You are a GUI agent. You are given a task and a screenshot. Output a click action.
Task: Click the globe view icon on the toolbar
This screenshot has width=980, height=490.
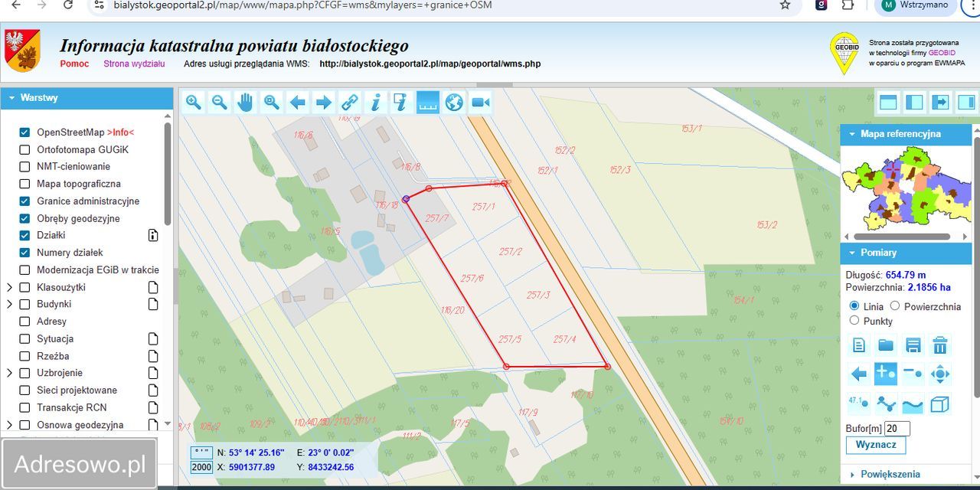point(453,102)
